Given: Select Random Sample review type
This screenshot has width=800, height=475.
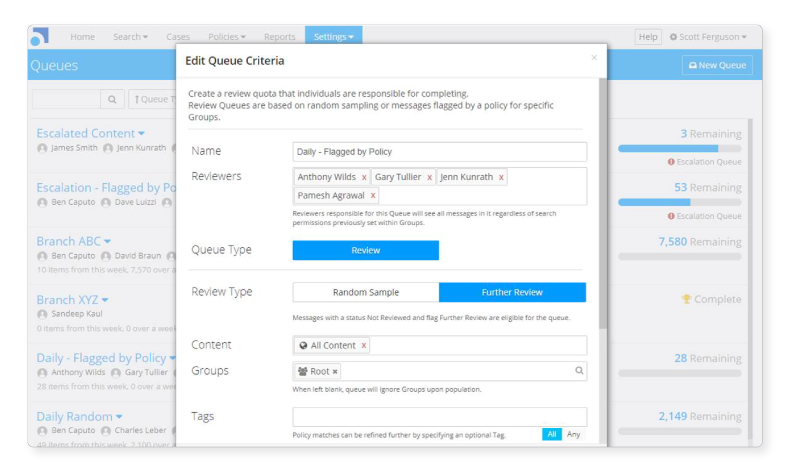Looking at the screenshot, I should click(x=366, y=292).
